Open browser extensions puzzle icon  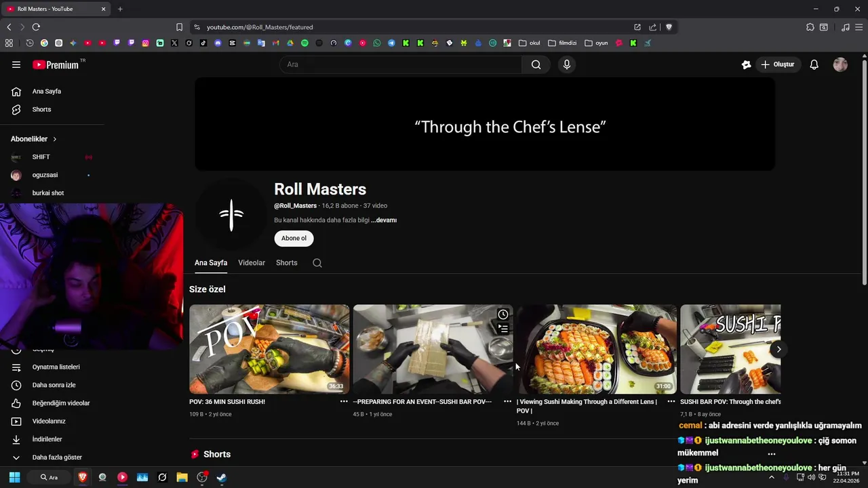click(810, 27)
